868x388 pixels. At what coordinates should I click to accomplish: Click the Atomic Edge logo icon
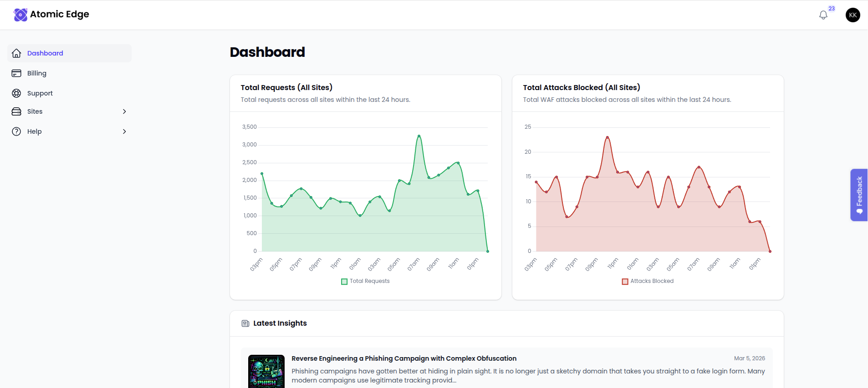pos(20,15)
